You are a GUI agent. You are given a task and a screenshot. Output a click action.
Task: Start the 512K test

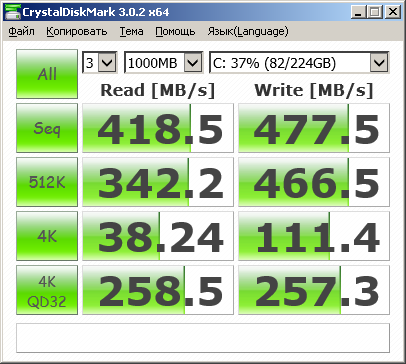pos(47,182)
